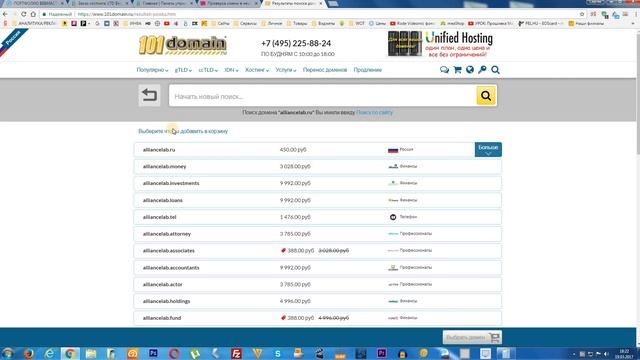The image size is (640, 360).
Task: Switch to the fourth browser tab with pink icon
Action: tap(229, 4)
